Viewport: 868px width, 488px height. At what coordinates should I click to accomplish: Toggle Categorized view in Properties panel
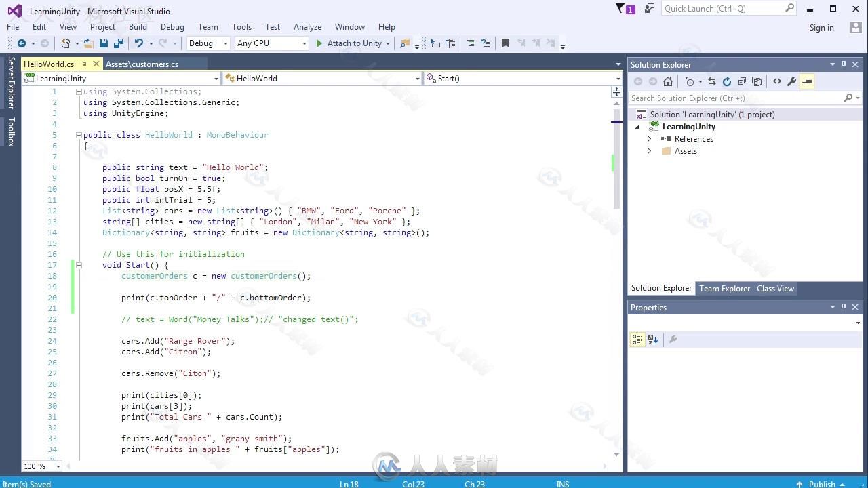[637, 340]
